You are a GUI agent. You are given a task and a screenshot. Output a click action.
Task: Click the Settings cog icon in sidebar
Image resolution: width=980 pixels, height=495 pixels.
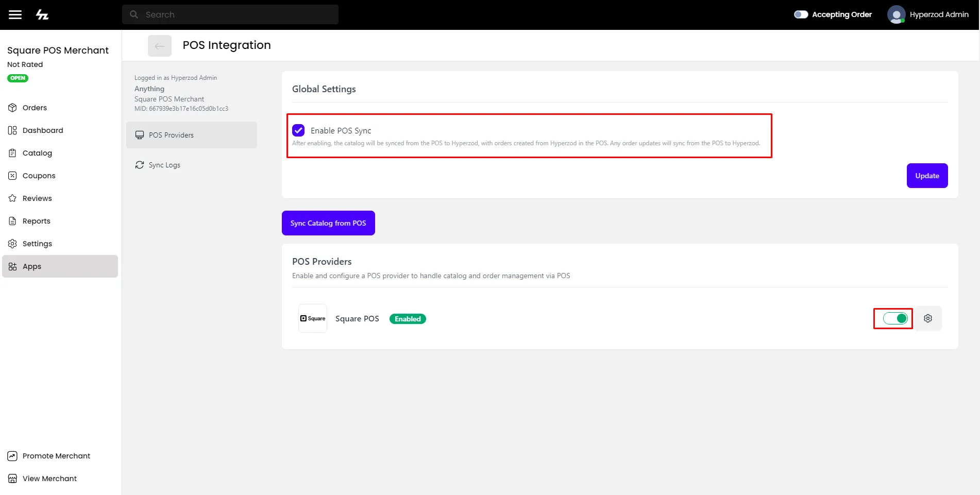click(12, 244)
